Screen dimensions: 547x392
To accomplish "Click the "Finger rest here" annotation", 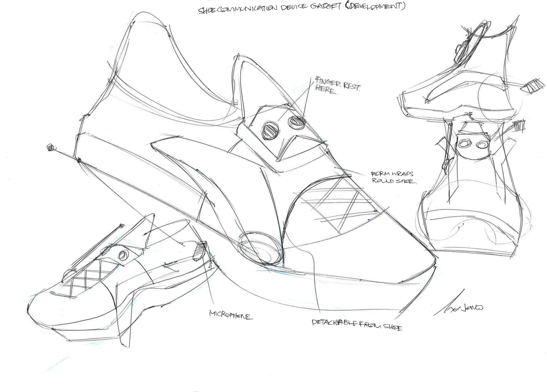I will tap(338, 85).
